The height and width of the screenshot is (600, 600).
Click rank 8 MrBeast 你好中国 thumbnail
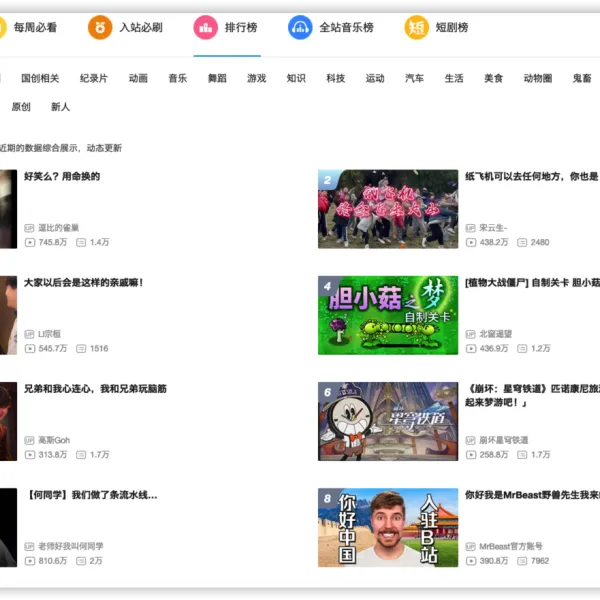pyautogui.click(x=388, y=528)
